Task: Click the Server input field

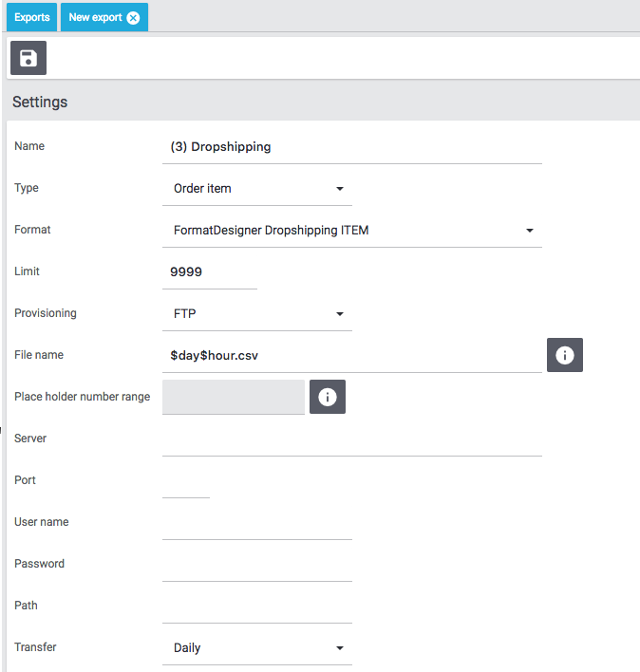Action: 352,440
